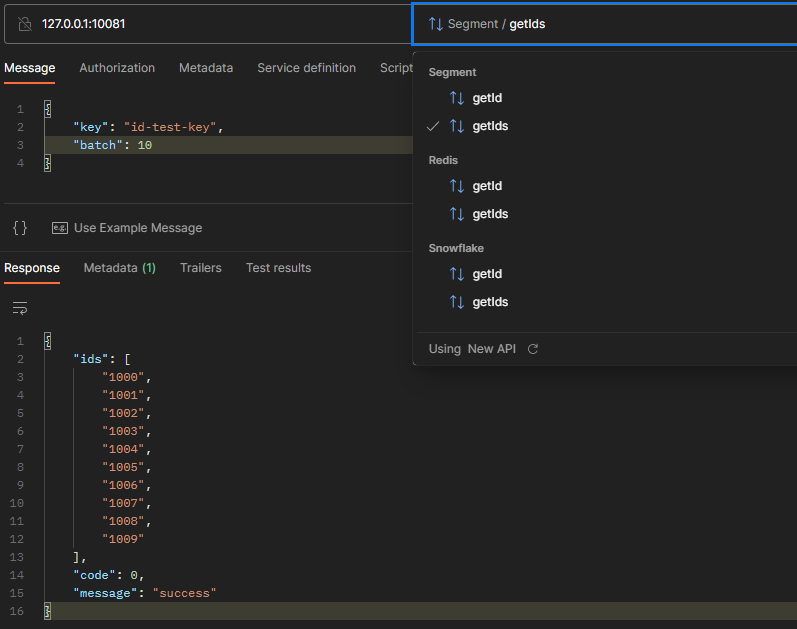Viewport: 797px width, 629px height.
Task: Click the response value "1008"
Action: (123, 521)
